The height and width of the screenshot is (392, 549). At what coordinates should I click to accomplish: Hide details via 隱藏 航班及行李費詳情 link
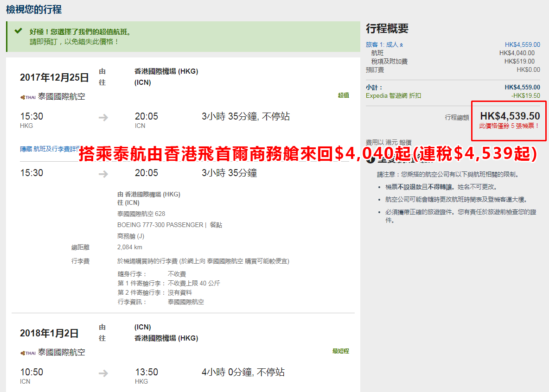[x=50, y=149]
